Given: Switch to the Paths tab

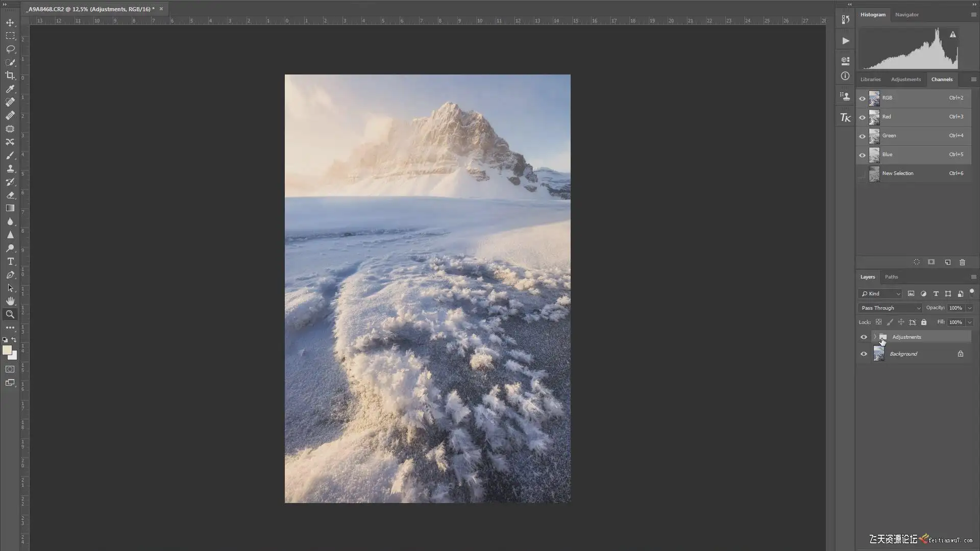Looking at the screenshot, I should [x=891, y=277].
